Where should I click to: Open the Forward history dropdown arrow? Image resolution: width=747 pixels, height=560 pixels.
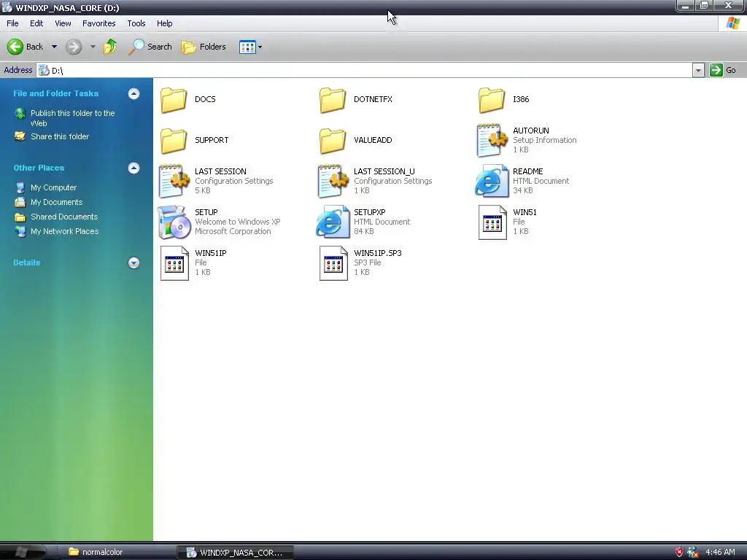(x=93, y=47)
